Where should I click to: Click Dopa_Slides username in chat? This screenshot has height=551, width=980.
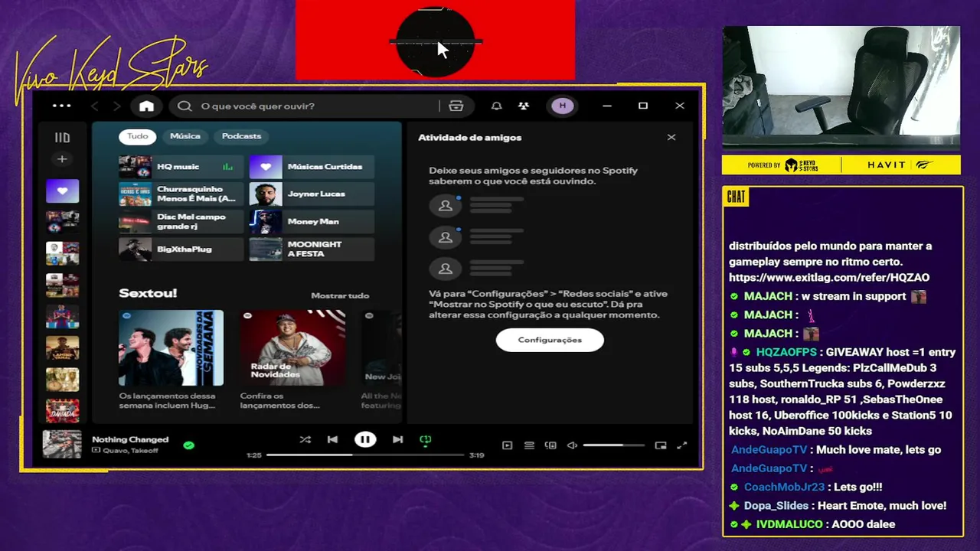(776, 506)
